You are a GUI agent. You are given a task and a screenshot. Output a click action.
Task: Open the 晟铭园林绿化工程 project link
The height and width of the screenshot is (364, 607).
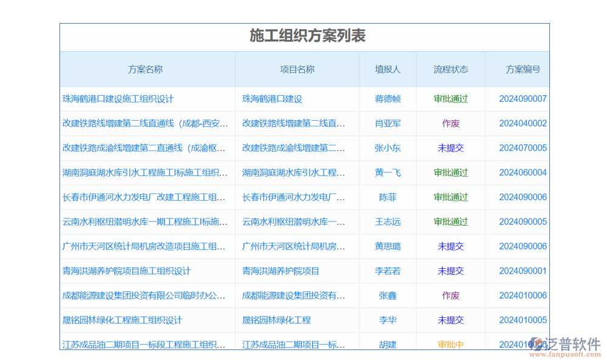click(x=276, y=320)
